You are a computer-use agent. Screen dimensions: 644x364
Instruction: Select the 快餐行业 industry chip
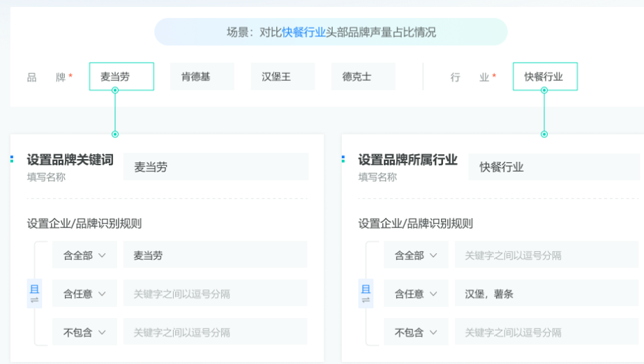545,77
